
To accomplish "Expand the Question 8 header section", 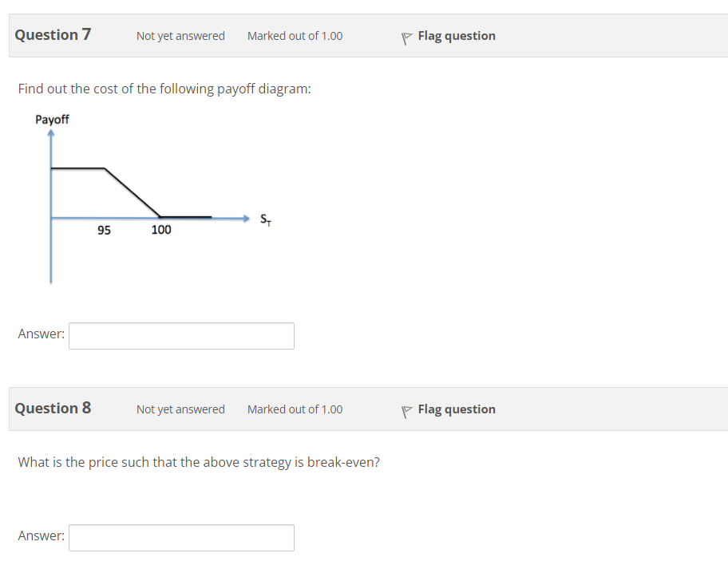I will click(53, 408).
